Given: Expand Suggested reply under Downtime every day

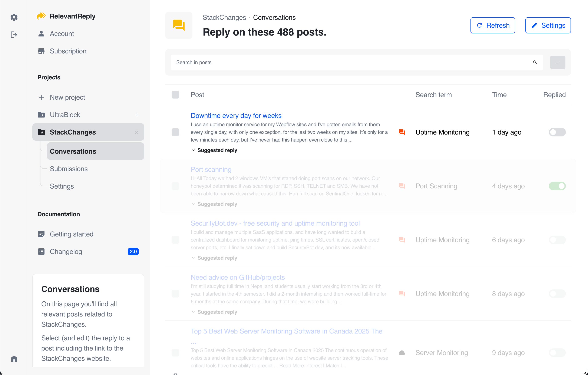Looking at the screenshot, I should (x=214, y=150).
